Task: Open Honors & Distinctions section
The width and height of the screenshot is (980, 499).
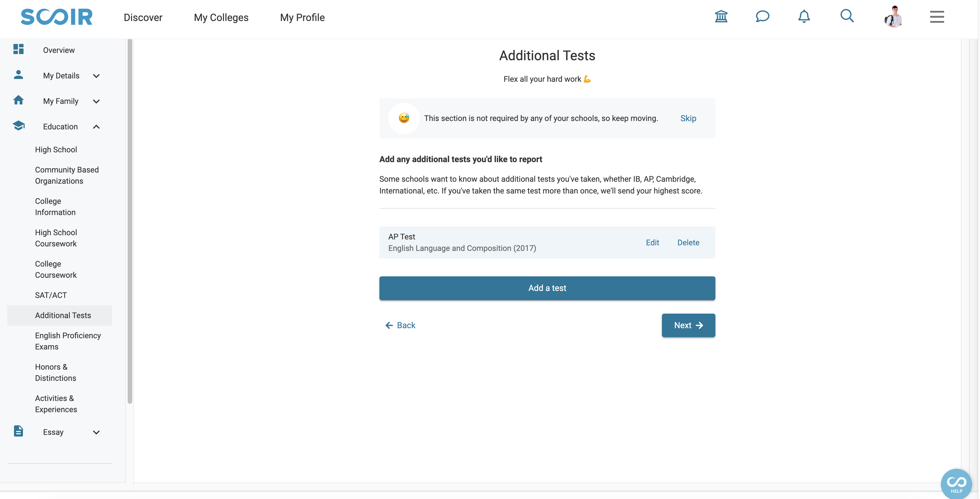Action: 55,372
